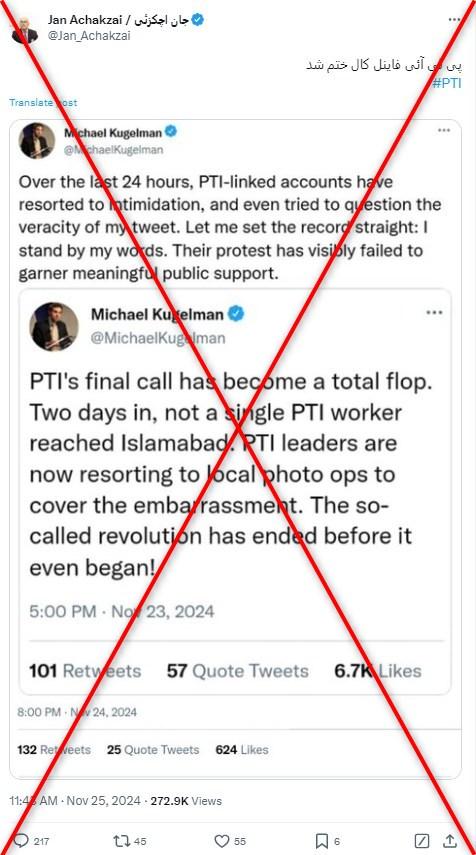Click the reply icon with 217 replies
The width and height of the screenshot is (476, 855).
(20, 840)
